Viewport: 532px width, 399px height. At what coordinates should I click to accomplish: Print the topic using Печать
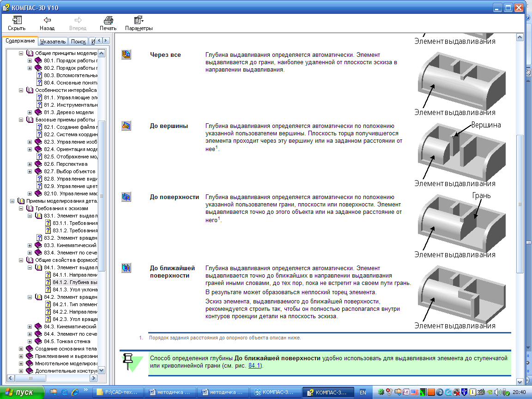108,24
